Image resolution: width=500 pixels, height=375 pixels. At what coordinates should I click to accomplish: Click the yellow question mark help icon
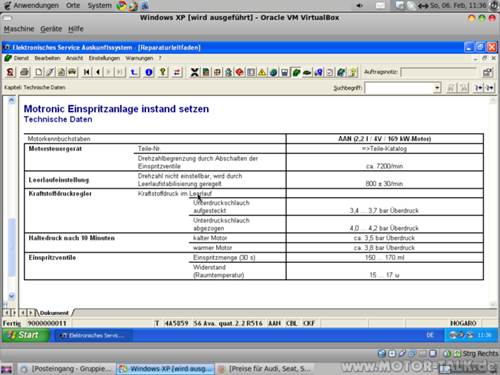[163, 72]
